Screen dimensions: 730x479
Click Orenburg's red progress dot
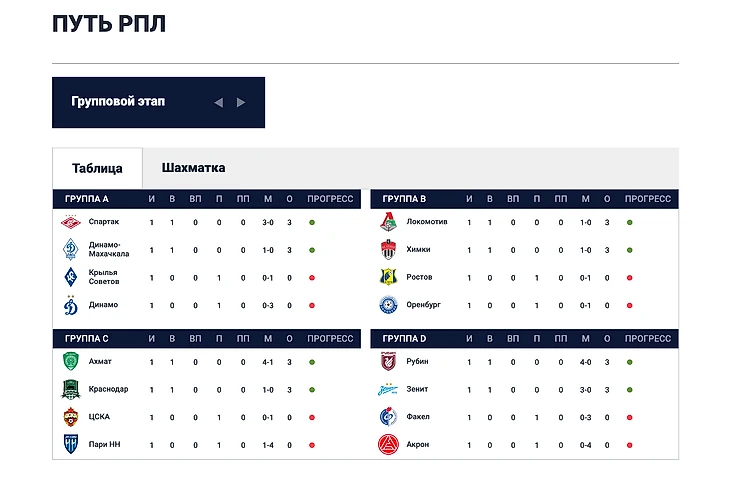pyautogui.click(x=630, y=305)
